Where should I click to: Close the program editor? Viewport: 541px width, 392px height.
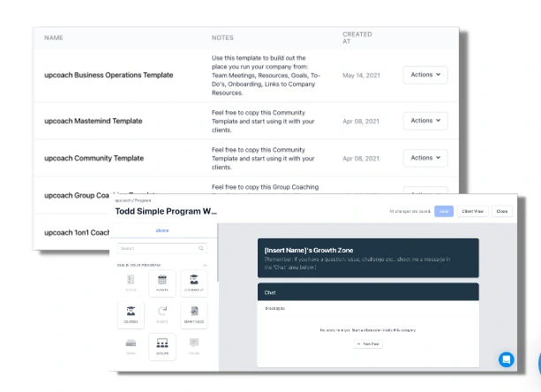[502, 211]
